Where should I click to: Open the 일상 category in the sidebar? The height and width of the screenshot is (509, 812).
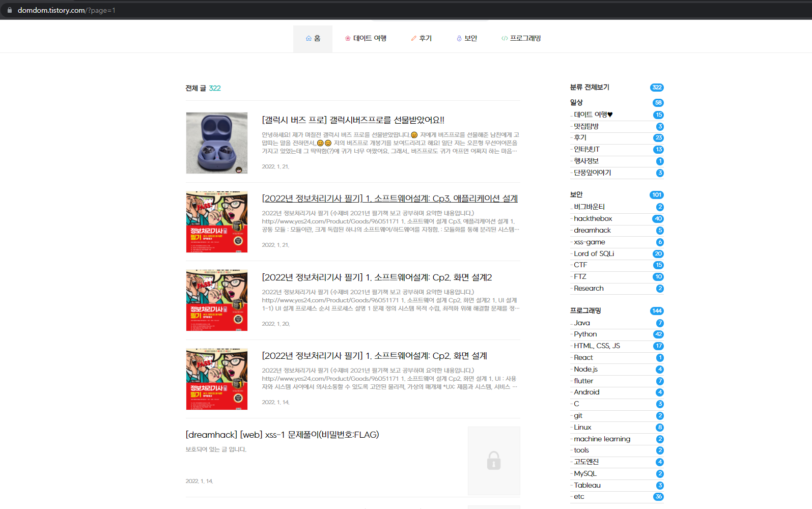[576, 103]
